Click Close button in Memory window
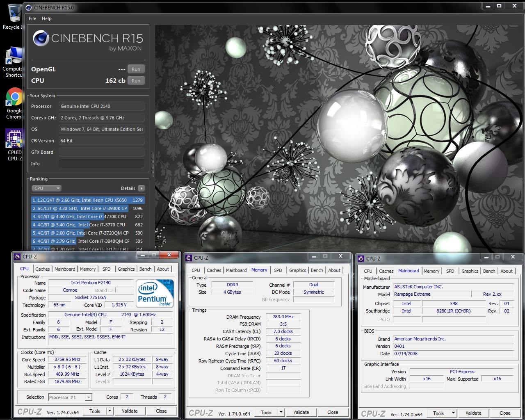 point(333,412)
